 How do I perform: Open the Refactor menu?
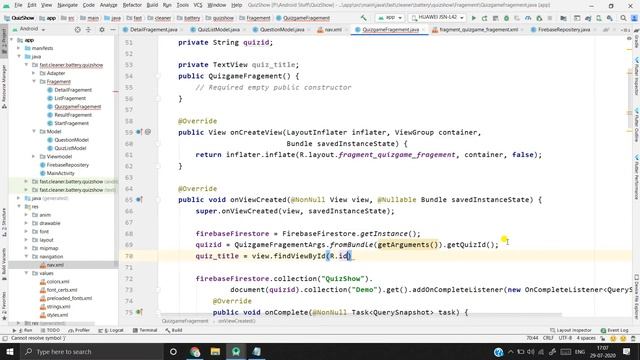pos(132,5)
